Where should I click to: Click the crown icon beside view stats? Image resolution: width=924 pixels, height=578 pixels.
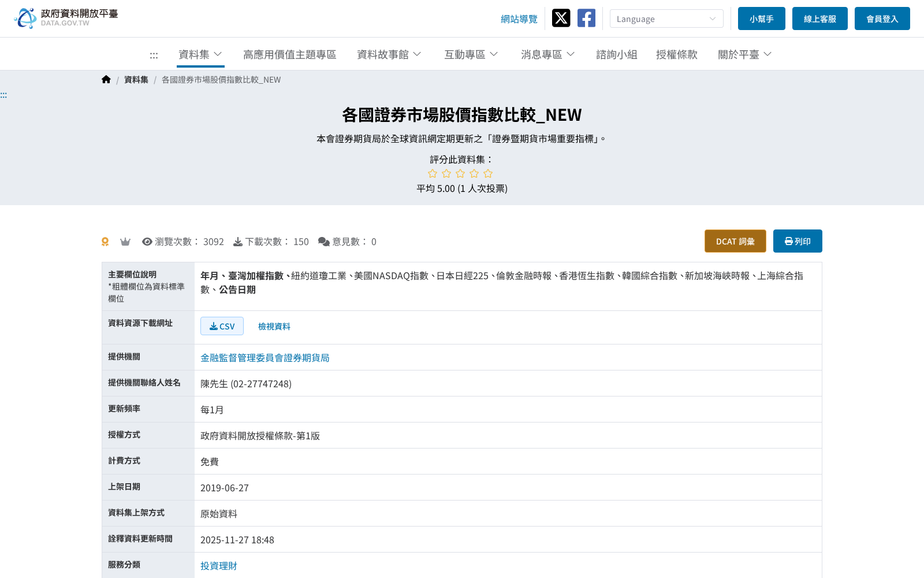pos(125,242)
